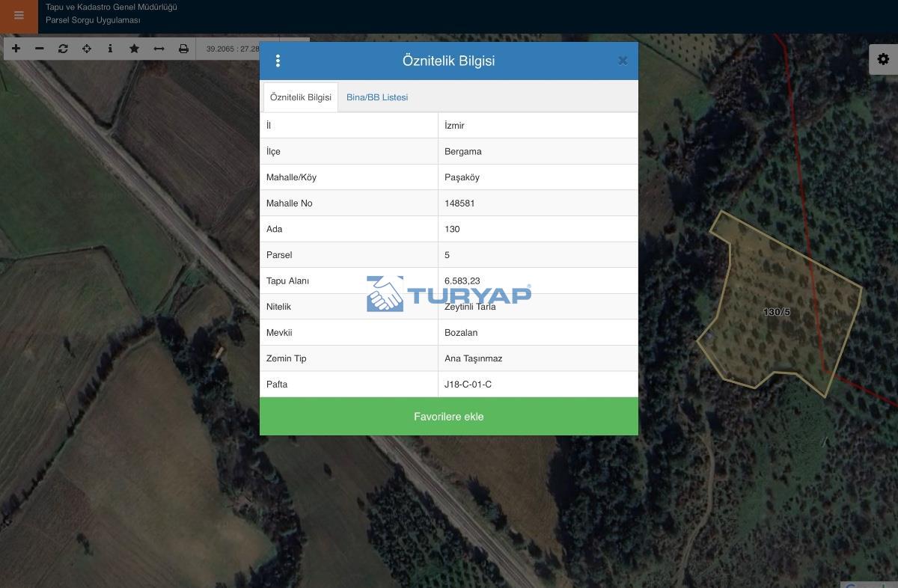Click the Parsel Sorgu Uygulaması title
This screenshot has width=898, height=588.
click(93, 20)
